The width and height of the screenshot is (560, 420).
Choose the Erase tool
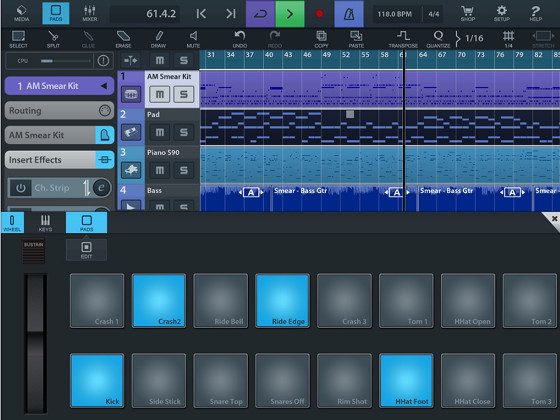point(123,39)
